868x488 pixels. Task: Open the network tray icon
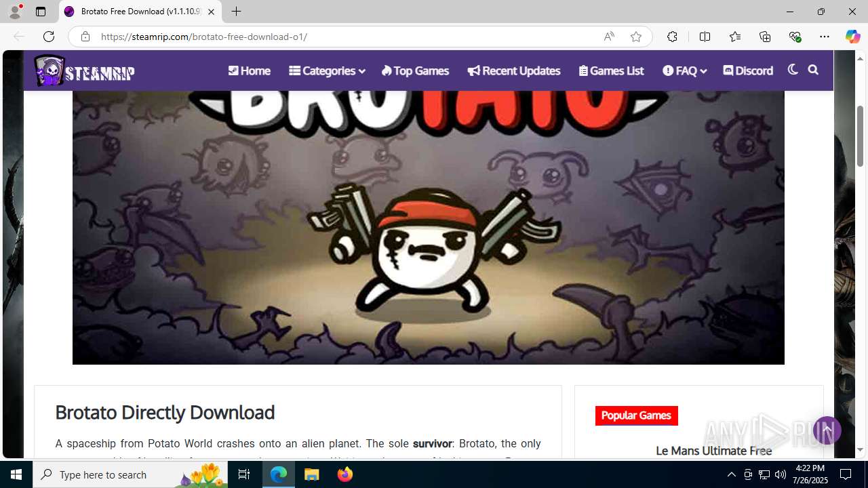(x=764, y=474)
